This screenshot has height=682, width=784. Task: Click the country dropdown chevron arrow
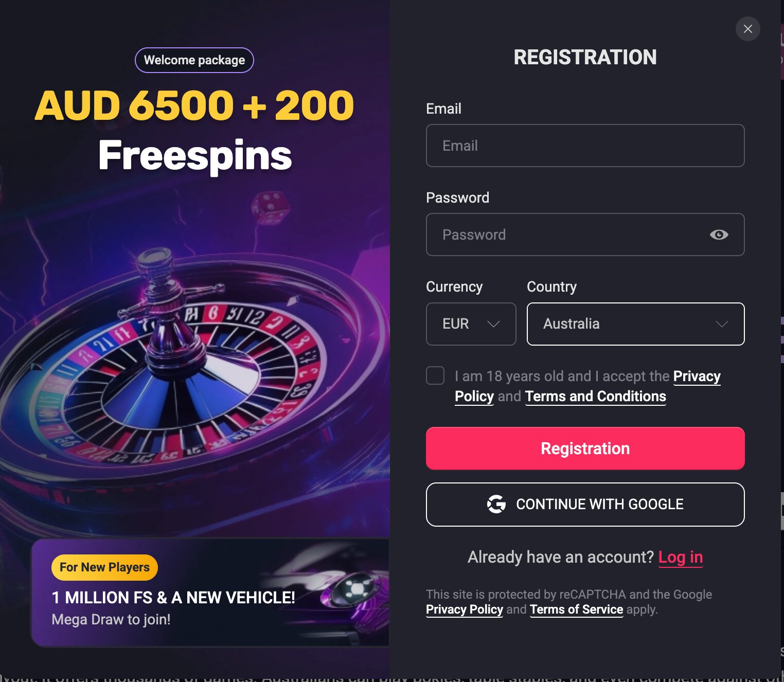point(722,324)
